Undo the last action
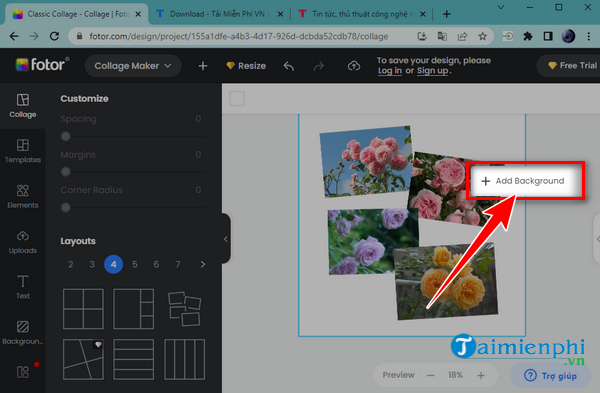The height and width of the screenshot is (393, 600). [x=289, y=66]
